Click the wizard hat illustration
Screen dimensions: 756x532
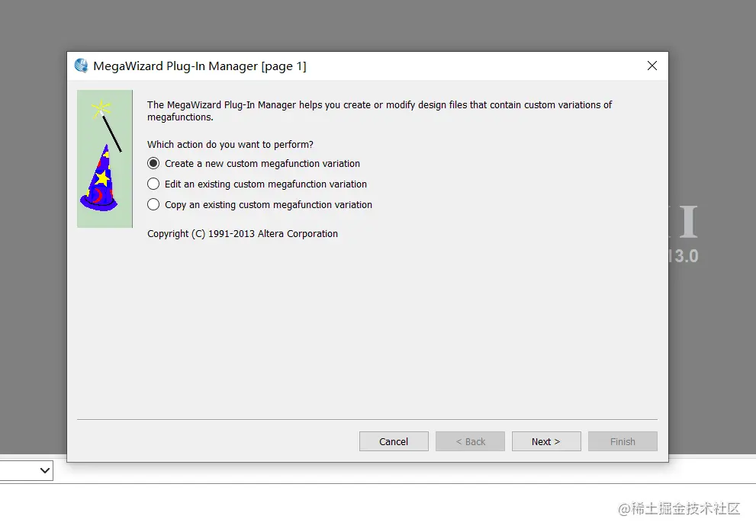105,159
